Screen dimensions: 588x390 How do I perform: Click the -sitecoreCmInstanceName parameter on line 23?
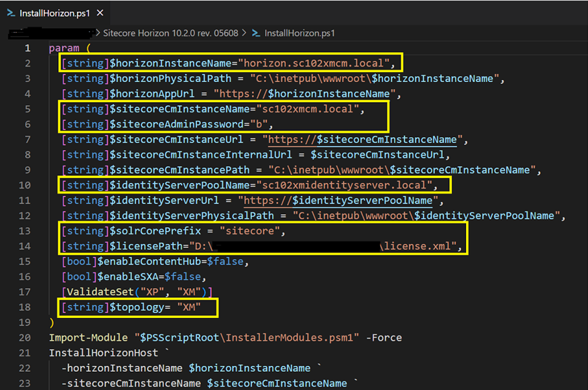pyautogui.click(x=131, y=383)
